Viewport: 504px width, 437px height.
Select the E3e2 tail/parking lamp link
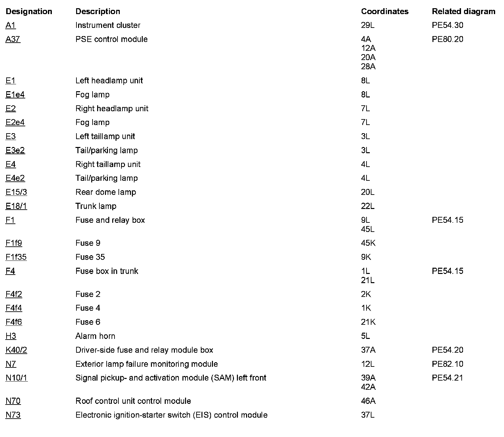coord(15,150)
